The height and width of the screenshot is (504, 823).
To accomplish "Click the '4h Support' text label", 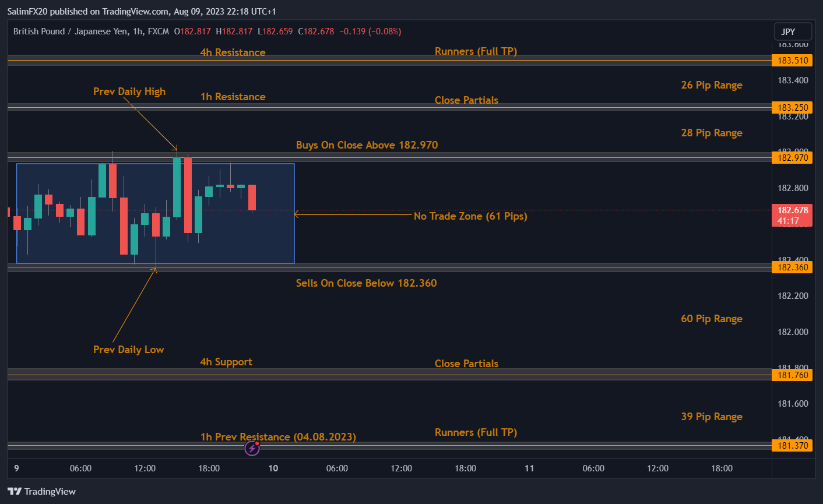I will tap(226, 361).
